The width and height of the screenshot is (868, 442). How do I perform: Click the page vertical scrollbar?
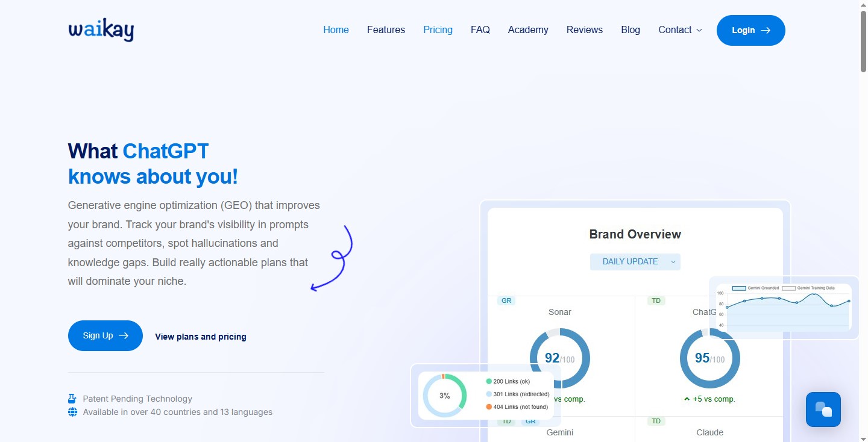[x=863, y=42]
